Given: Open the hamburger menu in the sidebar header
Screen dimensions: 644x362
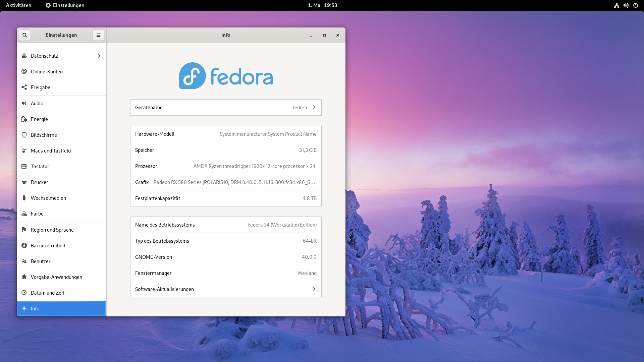Looking at the screenshot, I should (x=98, y=35).
